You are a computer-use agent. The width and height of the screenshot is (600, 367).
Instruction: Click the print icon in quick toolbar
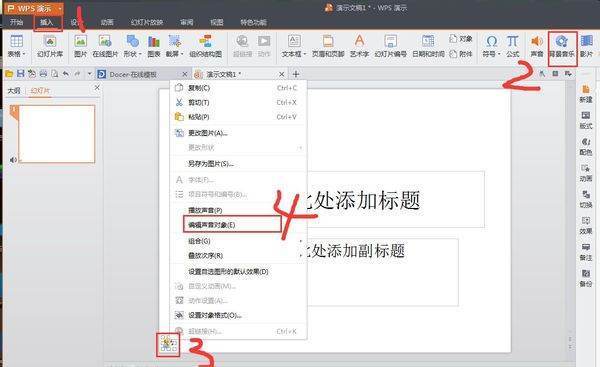point(43,73)
